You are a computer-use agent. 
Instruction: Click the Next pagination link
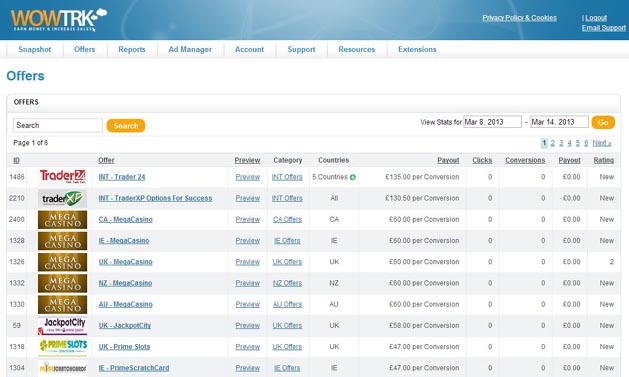[x=602, y=143]
